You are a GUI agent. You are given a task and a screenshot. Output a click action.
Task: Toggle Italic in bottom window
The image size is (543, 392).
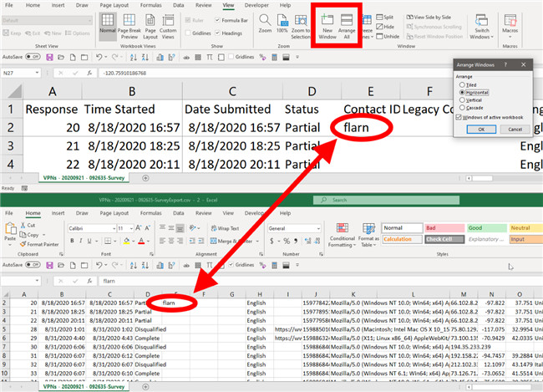[81, 241]
